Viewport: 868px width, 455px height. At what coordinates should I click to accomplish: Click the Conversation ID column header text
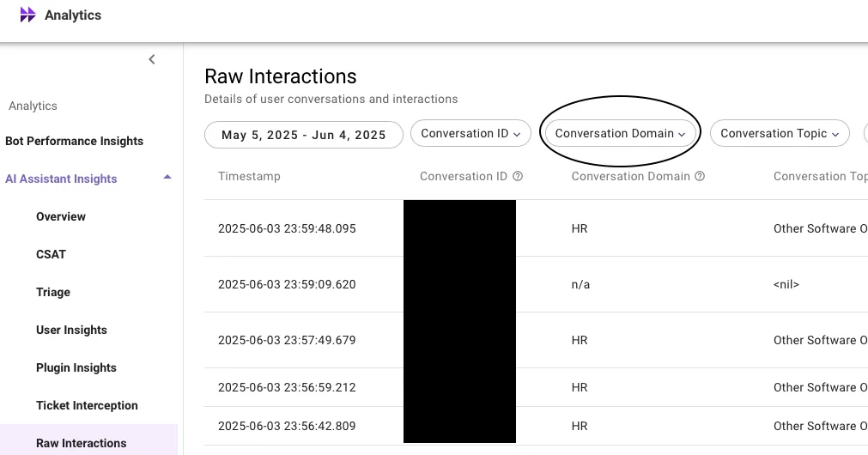(464, 177)
